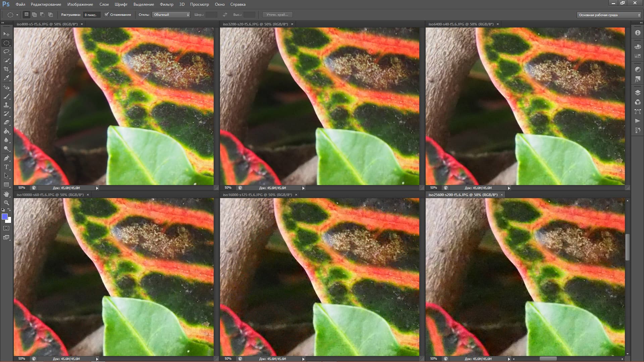644x362 pixels.
Task: Switch to the iso3200-s20-f5,6.JPG tab
Action: pos(255,24)
